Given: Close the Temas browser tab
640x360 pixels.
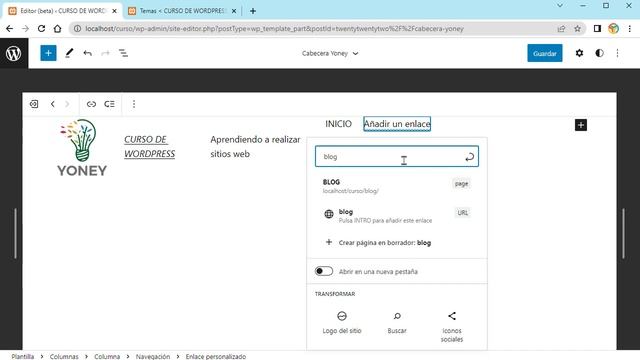Looking at the screenshot, I should tap(234, 11).
